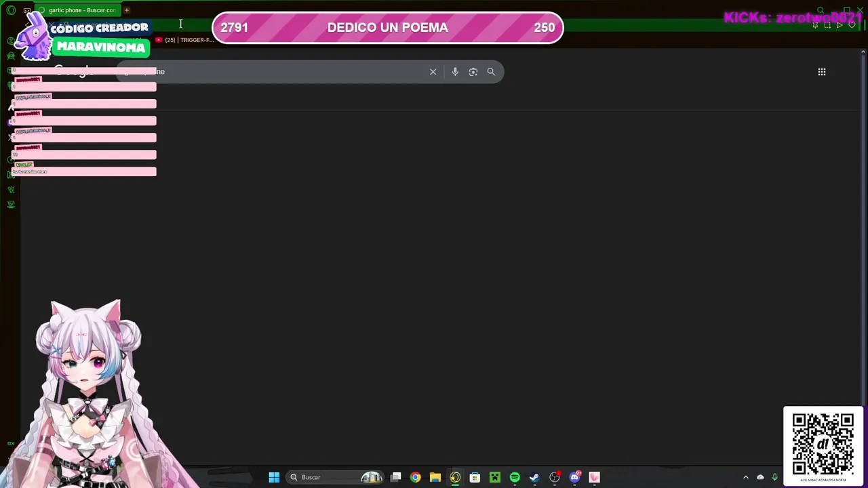The width and height of the screenshot is (868, 488).
Task: Bookmark page with the heart icon
Action: [x=852, y=25]
